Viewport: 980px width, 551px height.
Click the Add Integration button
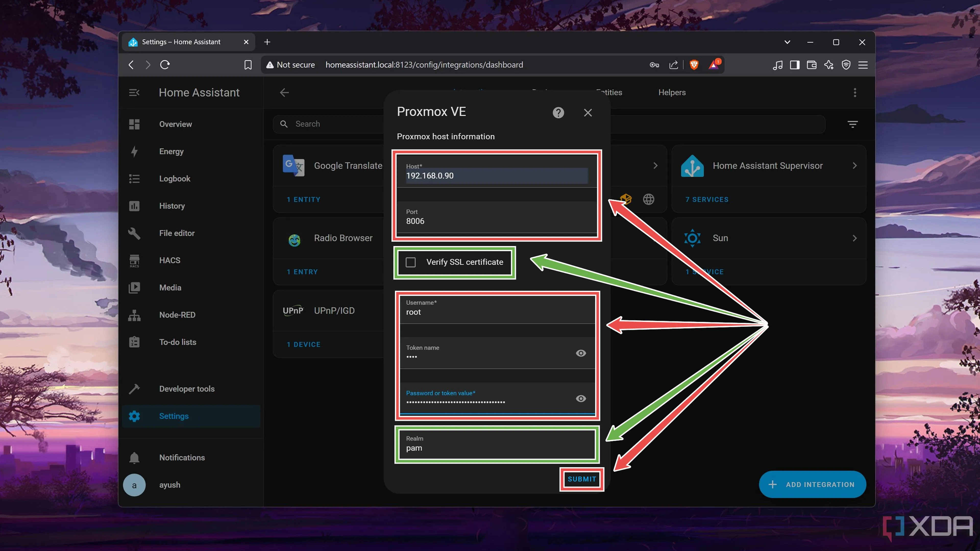coord(812,484)
